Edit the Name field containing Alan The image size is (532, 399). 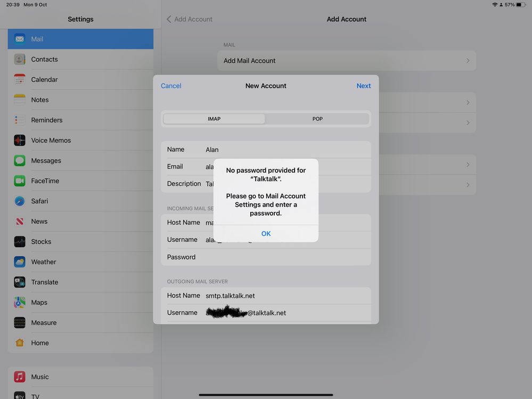(266, 150)
